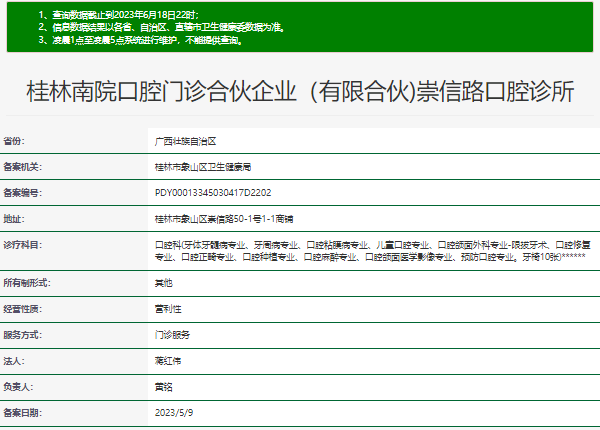This screenshot has height=430, width=600.
Task: Click the value 营利性
Action: [168, 309]
